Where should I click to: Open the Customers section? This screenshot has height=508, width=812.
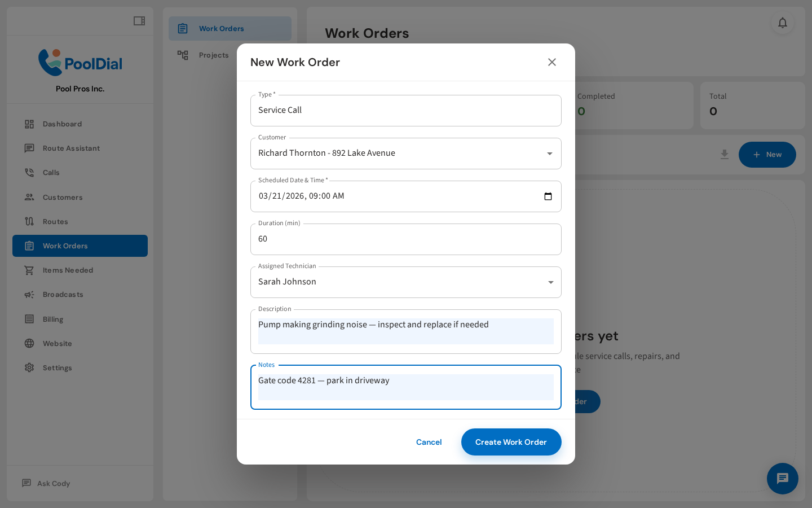pos(63,197)
